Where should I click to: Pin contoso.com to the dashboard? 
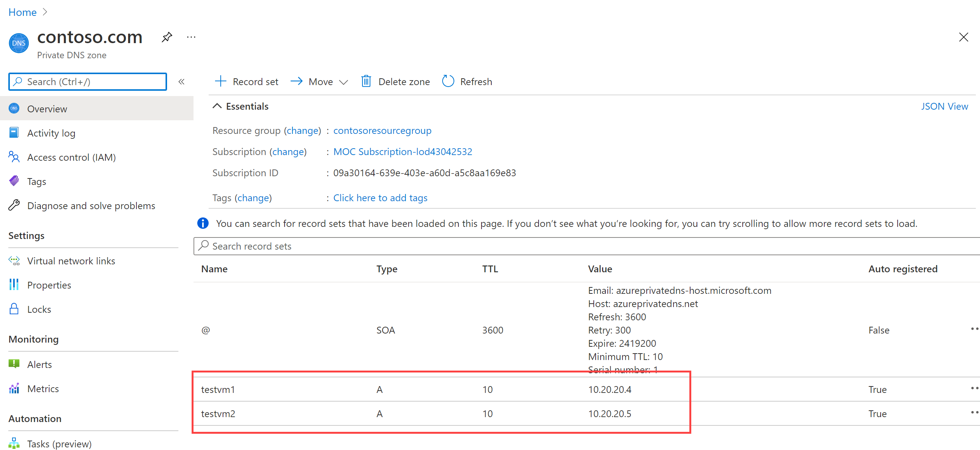tap(167, 37)
